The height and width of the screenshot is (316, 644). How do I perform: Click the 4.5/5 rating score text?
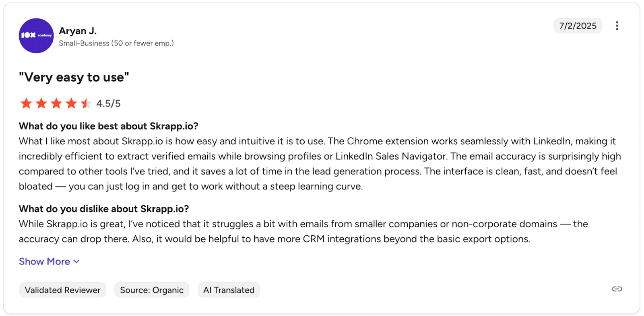click(108, 104)
